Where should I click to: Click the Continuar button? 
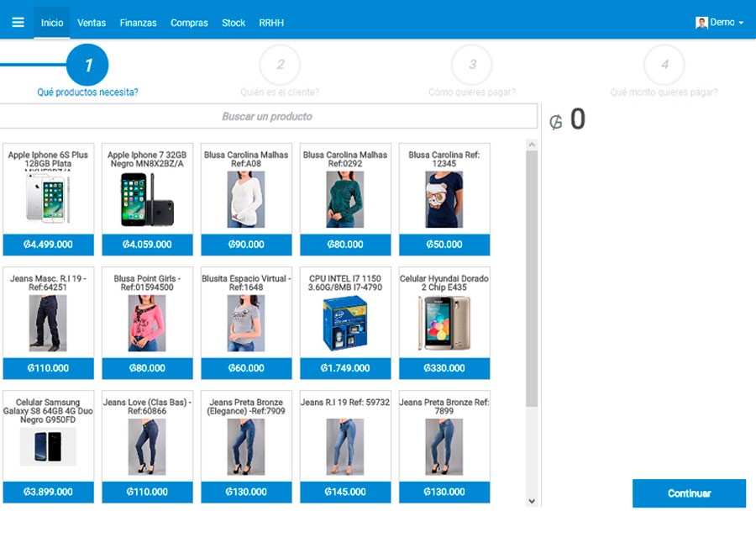tap(689, 493)
